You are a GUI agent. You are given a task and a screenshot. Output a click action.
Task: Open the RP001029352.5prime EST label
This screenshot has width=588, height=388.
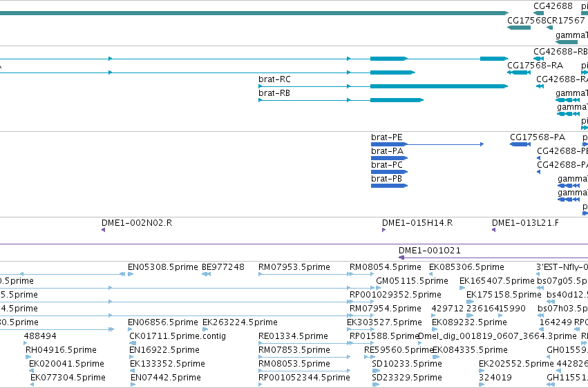(x=395, y=295)
